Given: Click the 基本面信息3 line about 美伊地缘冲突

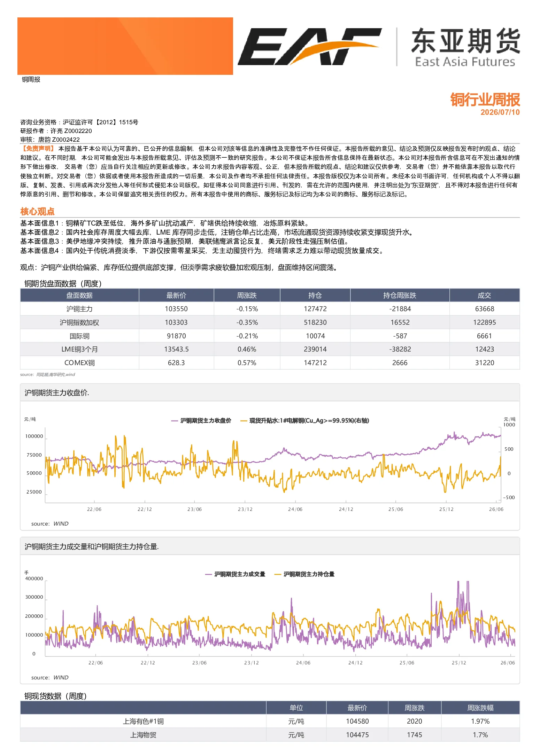Looking at the screenshot, I should pos(184,241).
